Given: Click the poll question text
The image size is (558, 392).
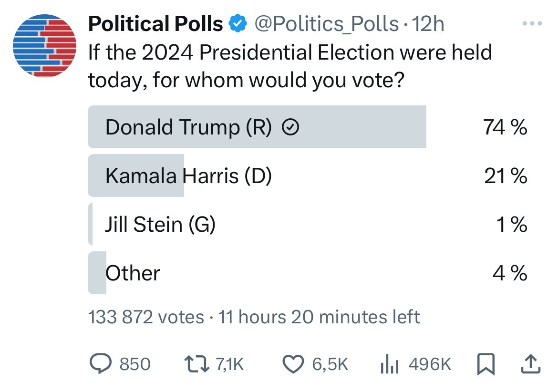Looking at the screenshot, I should point(290,66).
